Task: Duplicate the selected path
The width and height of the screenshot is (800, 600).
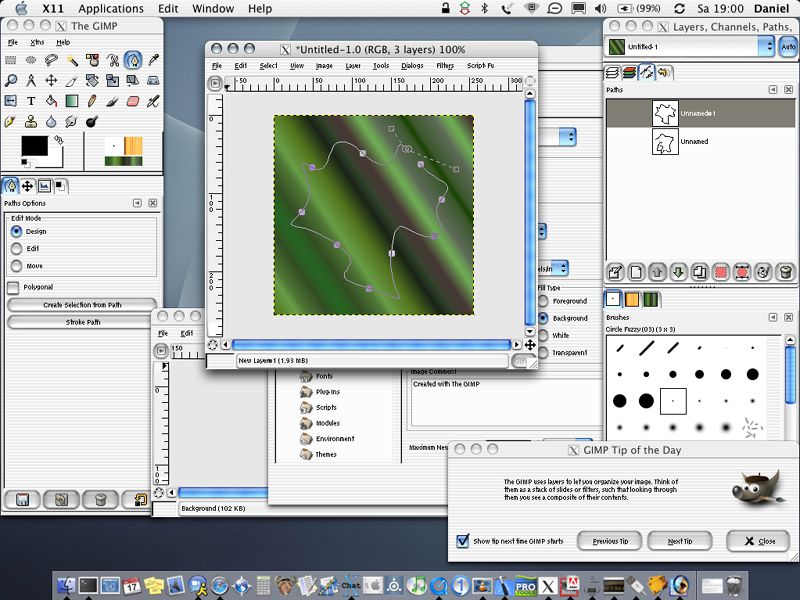Action: (700, 271)
